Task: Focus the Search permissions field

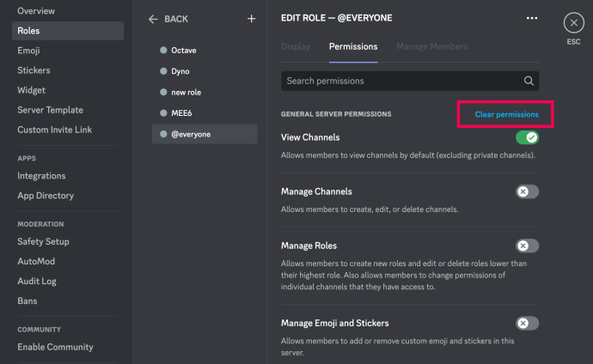Action: (400, 81)
